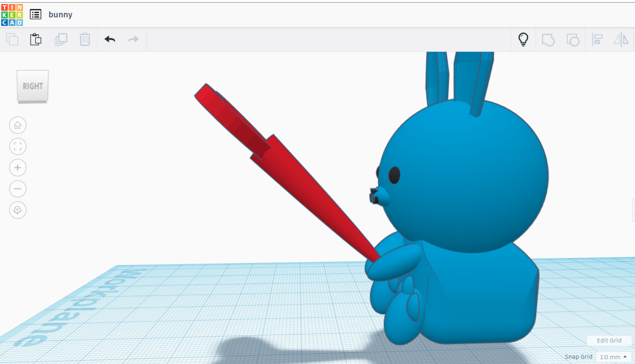The width and height of the screenshot is (635, 364).
Task: Open the designs list menu icon
Action: [36, 14]
